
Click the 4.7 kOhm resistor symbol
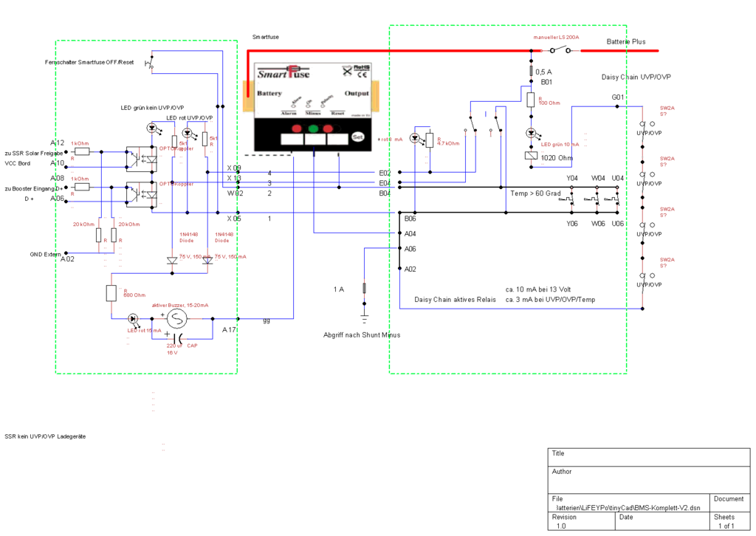pos(430,140)
